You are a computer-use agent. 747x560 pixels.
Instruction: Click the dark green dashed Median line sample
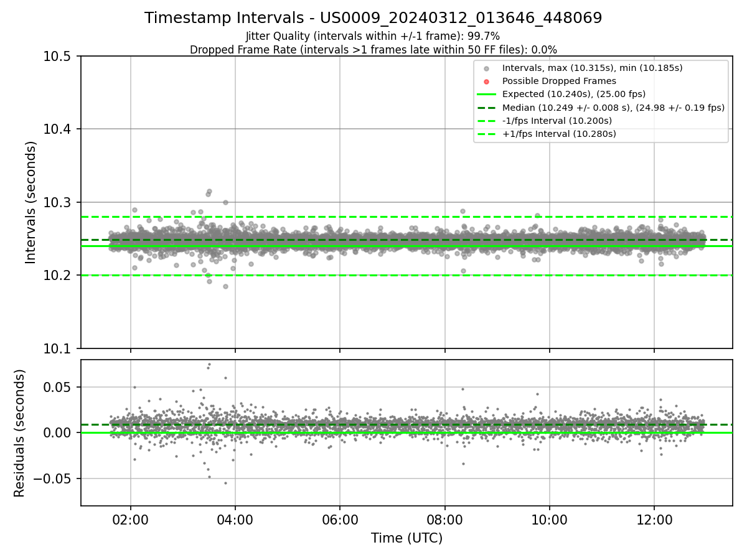tap(487, 107)
